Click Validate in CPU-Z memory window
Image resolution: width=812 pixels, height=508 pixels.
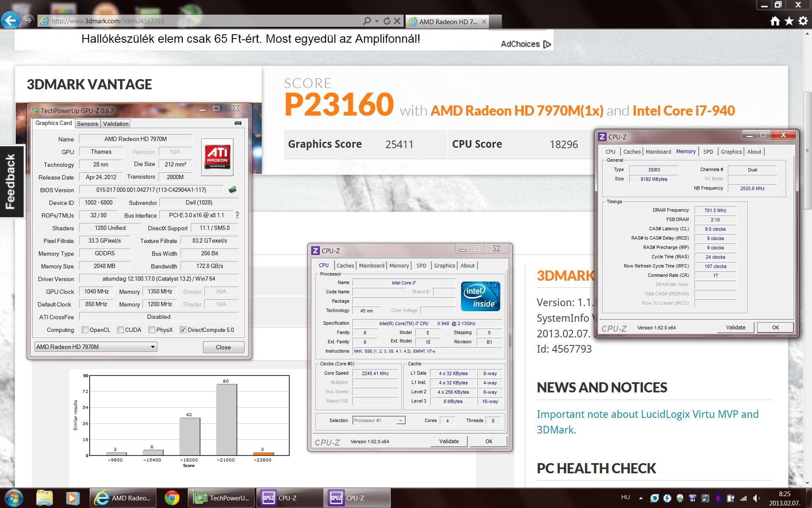click(x=735, y=327)
